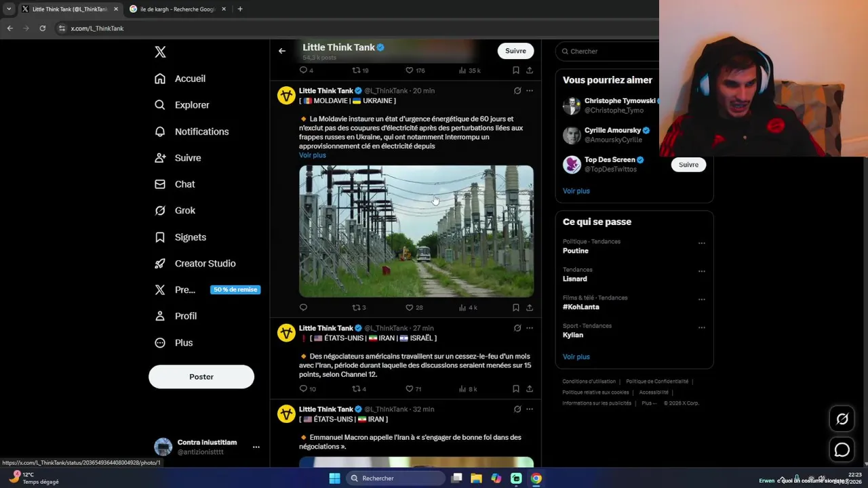Open the Windows Start menu
This screenshot has height=488, width=868.
click(334, 479)
